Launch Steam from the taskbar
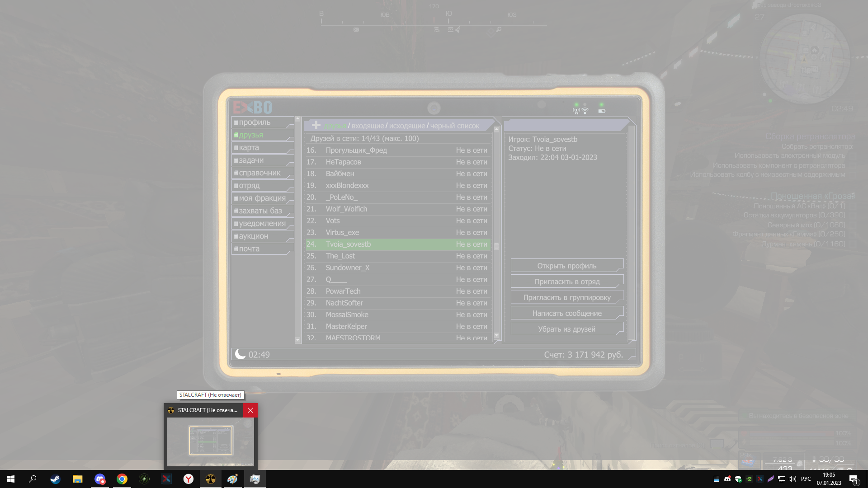The width and height of the screenshot is (868, 488). [55, 479]
